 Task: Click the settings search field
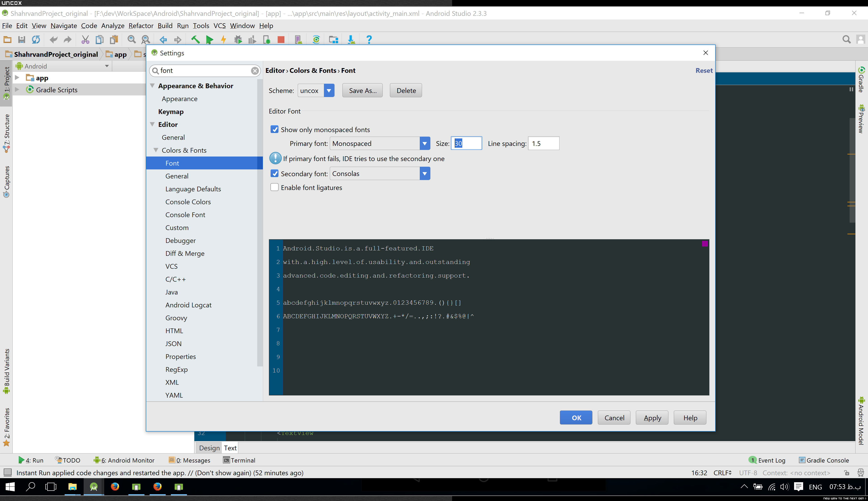pos(205,71)
